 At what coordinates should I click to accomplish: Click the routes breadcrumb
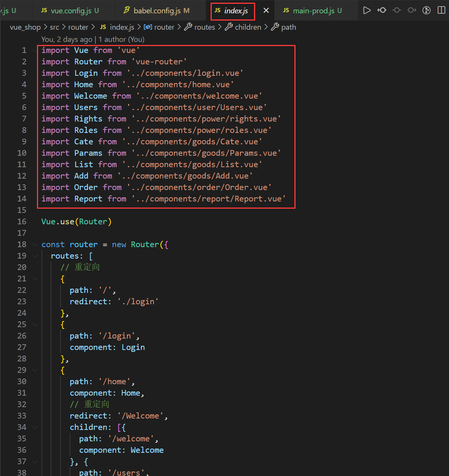[x=200, y=27]
